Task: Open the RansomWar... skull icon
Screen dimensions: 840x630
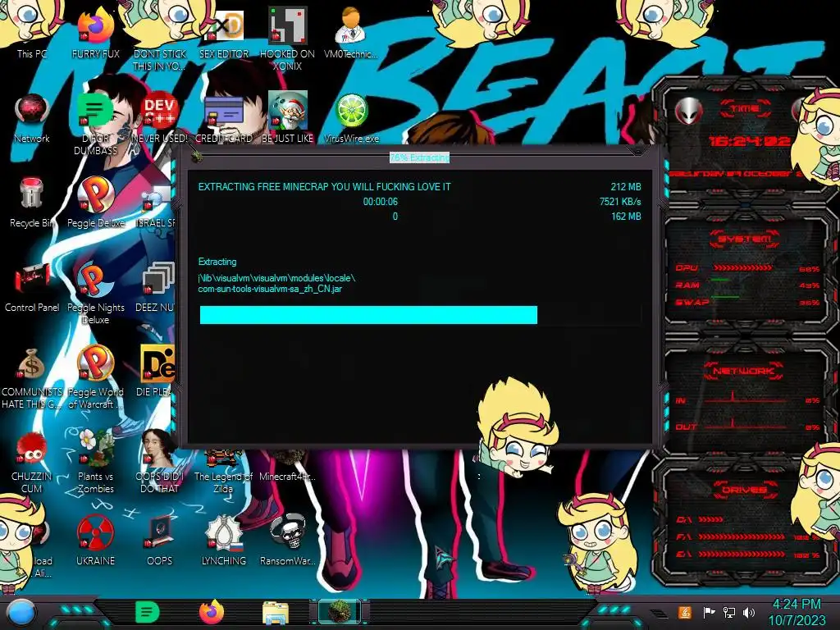Action: (287, 540)
